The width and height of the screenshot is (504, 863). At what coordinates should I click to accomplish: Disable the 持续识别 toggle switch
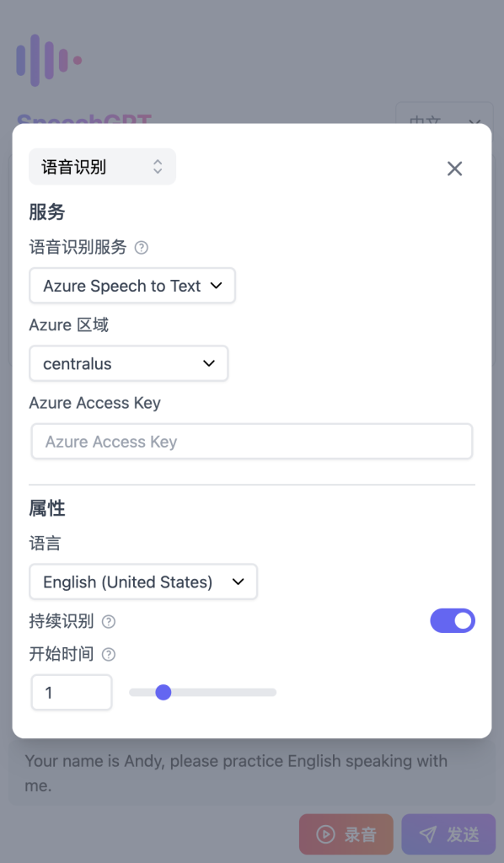[453, 620]
